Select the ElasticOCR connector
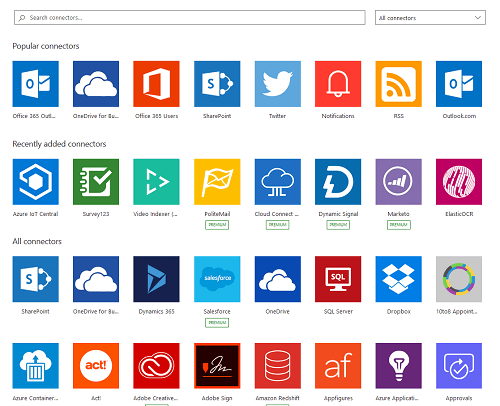This screenshot has width=500, height=406. coord(459,182)
